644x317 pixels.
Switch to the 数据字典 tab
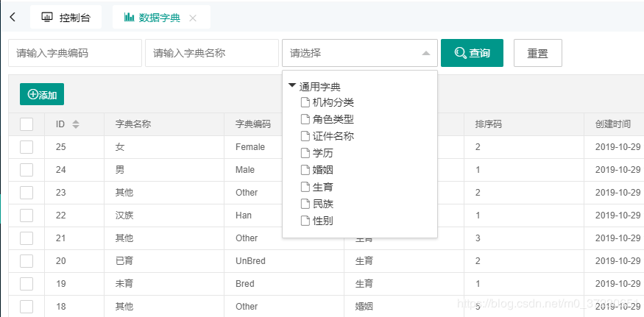(153, 17)
